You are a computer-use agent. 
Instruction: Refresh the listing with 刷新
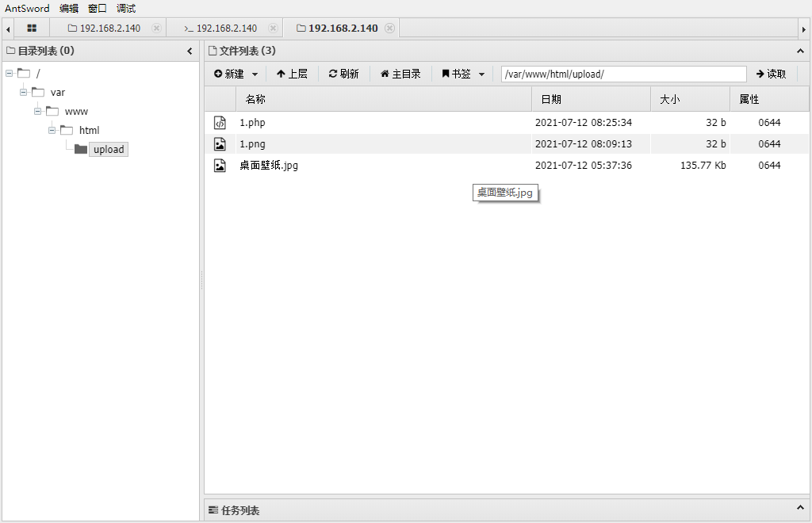click(344, 74)
